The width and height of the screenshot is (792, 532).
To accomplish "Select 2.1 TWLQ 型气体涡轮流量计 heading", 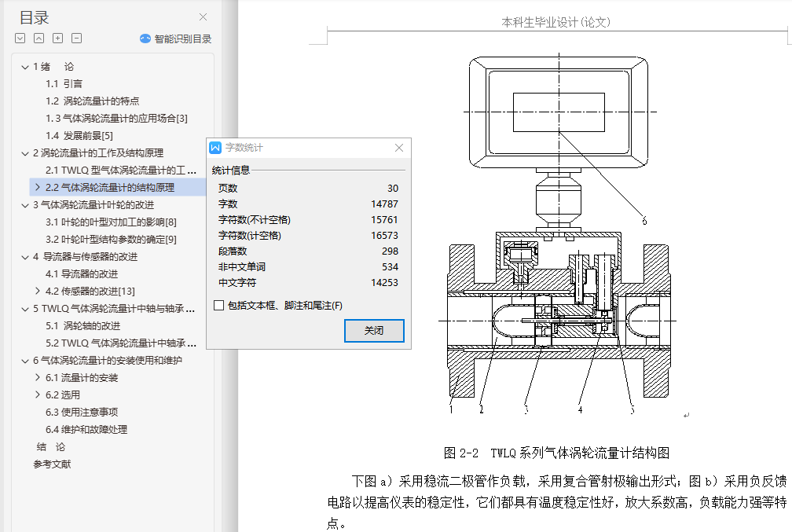I will pyautogui.click(x=121, y=171).
